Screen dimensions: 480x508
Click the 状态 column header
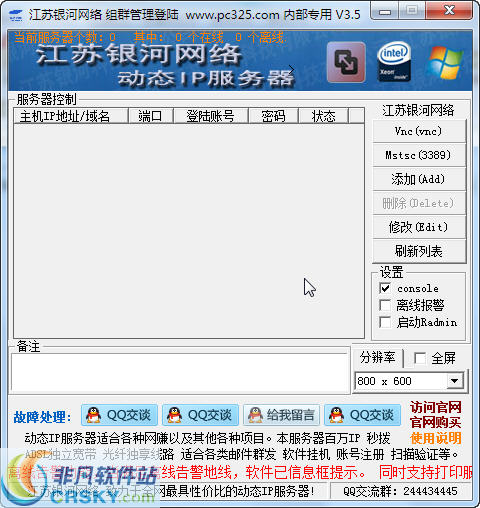[x=323, y=116]
